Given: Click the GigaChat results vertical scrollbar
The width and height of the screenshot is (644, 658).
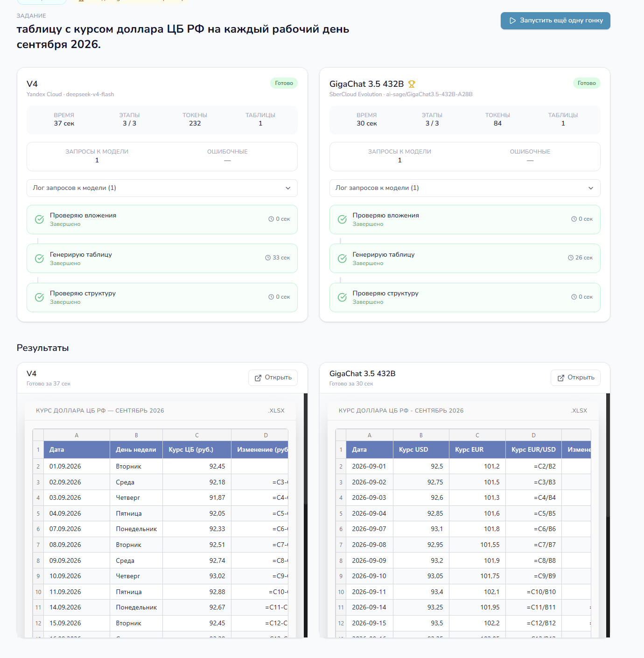Looking at the screenshot, I should pos(608,515).
